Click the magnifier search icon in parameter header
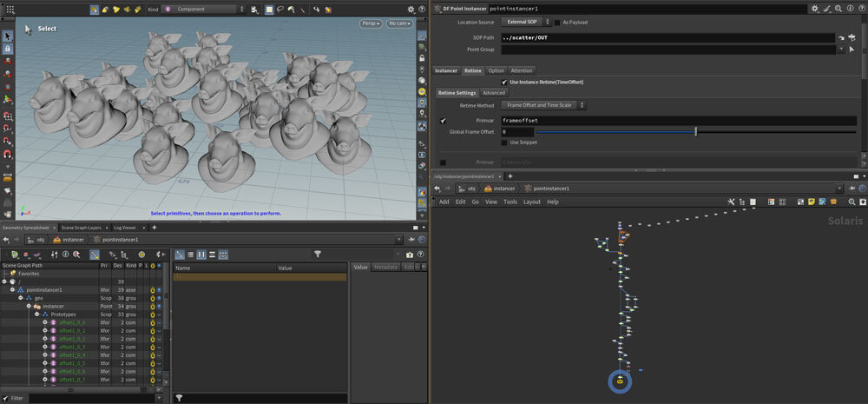The height and width of the screenshot is (404, 868). click(x=838, y=8)
